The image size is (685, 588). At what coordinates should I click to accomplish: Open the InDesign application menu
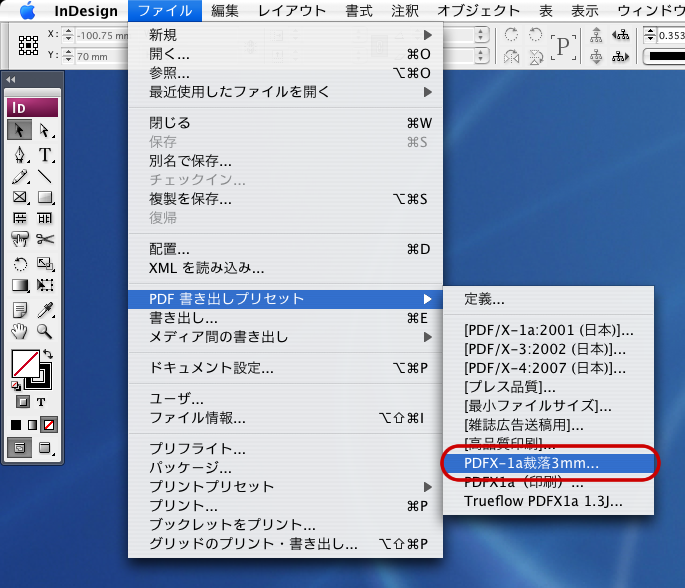86,10
